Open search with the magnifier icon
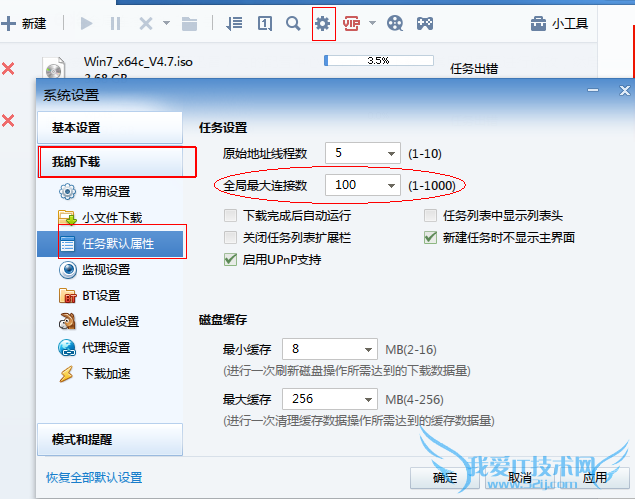The image size is (635, 499). tap(293, 23)
